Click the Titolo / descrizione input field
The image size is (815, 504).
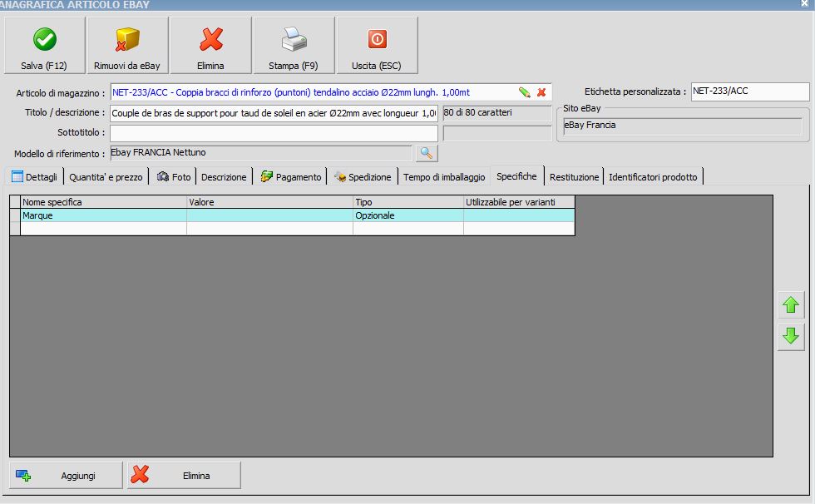(x=274, y=113)
